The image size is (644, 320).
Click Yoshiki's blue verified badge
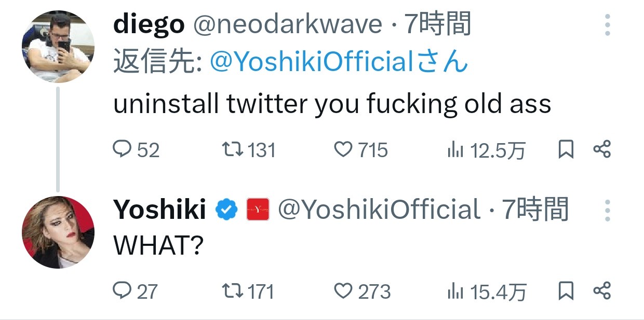226,210
